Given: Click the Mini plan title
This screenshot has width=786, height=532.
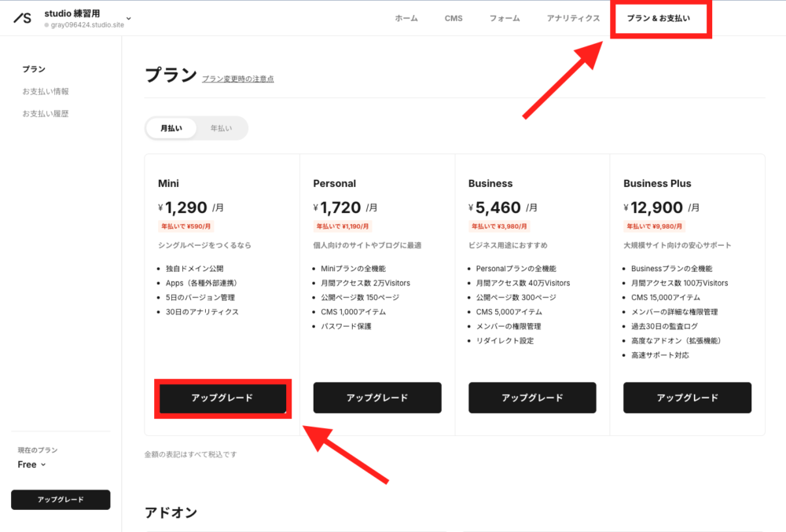Looking at the screenshot, I should point(168,183).
